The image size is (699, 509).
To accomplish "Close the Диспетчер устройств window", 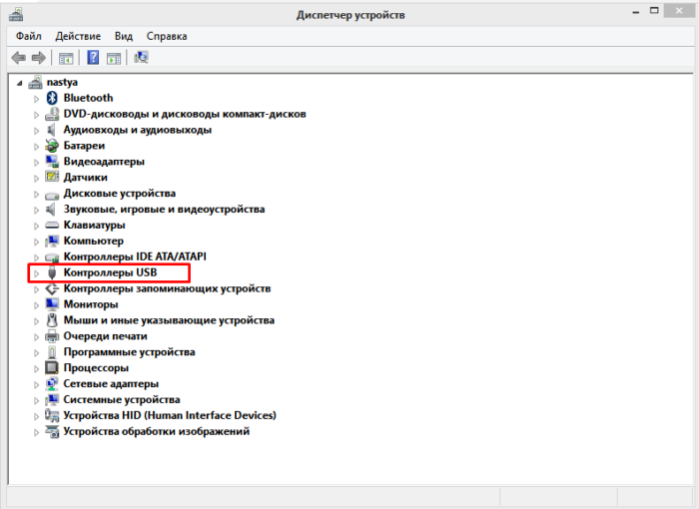I will [679, 11].
